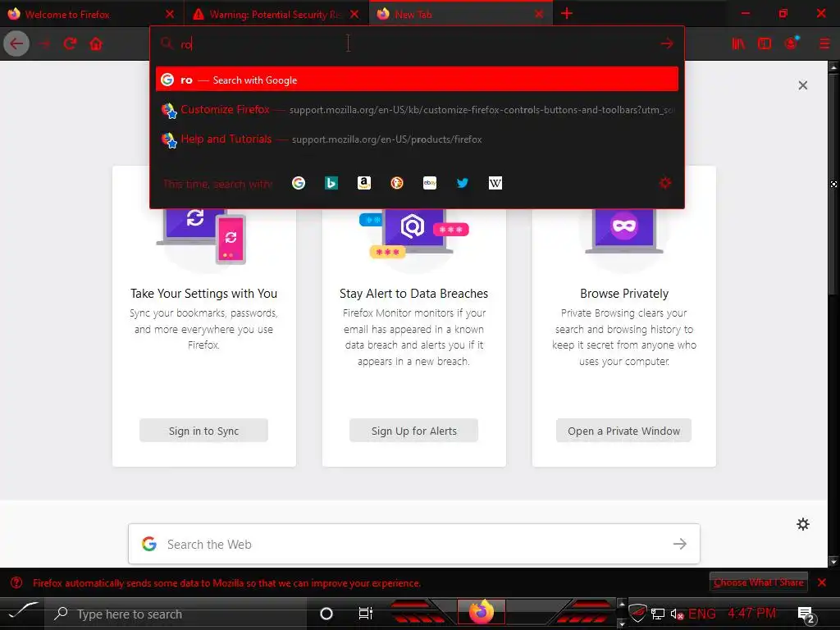Click the 'Stay Alert to Data Breaches' heading
Image resolution: width=840 pixels, height=630 pixels.
pyautogui.click(x=413, y=294)
